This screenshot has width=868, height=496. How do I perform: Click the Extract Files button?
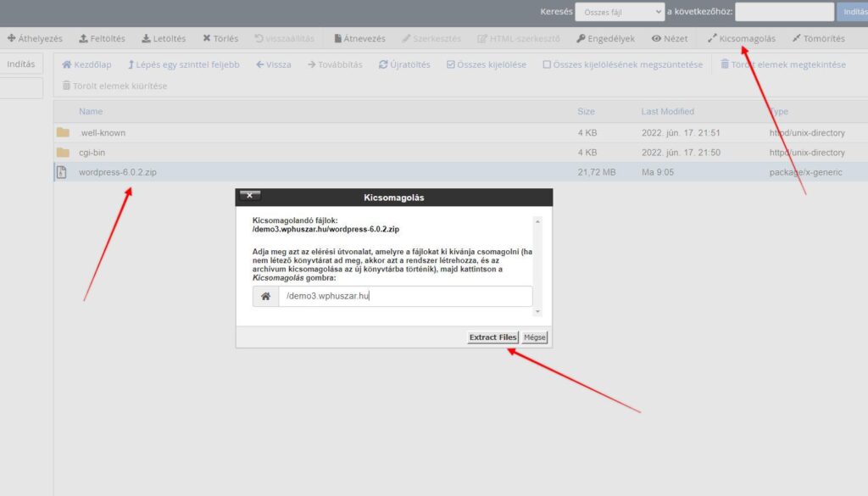pyautogui.click(x=492, y=337)
